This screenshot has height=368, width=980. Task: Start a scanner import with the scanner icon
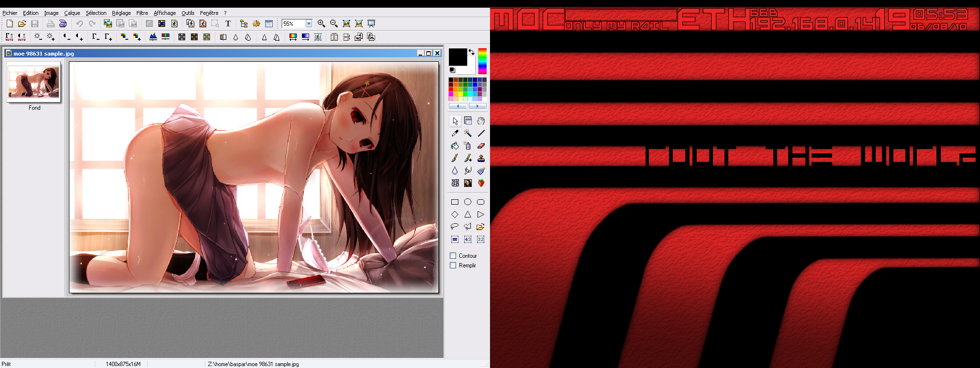(63, 23)
